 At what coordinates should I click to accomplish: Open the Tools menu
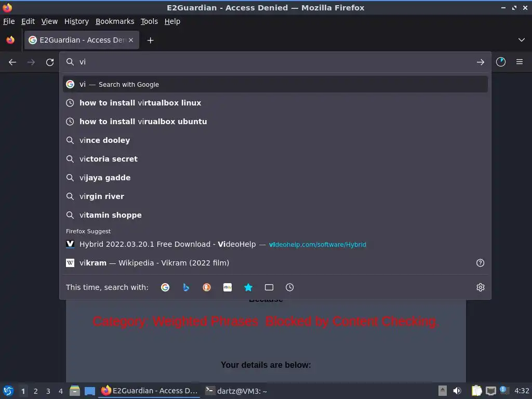pyautogui.click(x=149, y=21)
